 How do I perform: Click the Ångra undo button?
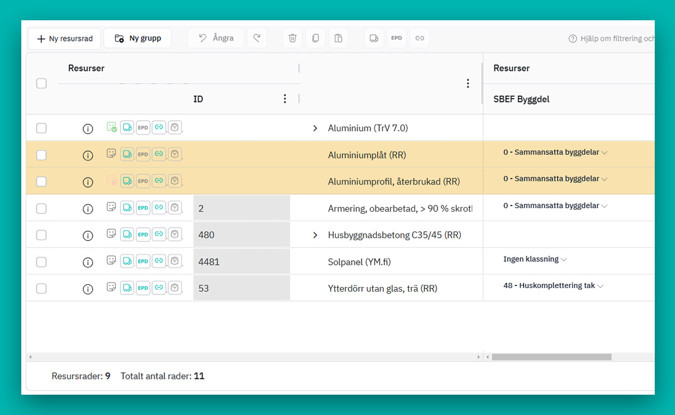click(x=215, y=39)
